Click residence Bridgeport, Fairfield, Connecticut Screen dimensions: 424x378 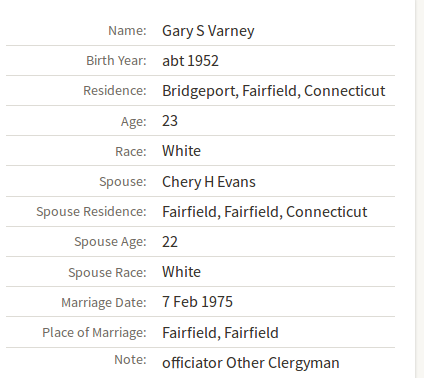click(274, 91)
